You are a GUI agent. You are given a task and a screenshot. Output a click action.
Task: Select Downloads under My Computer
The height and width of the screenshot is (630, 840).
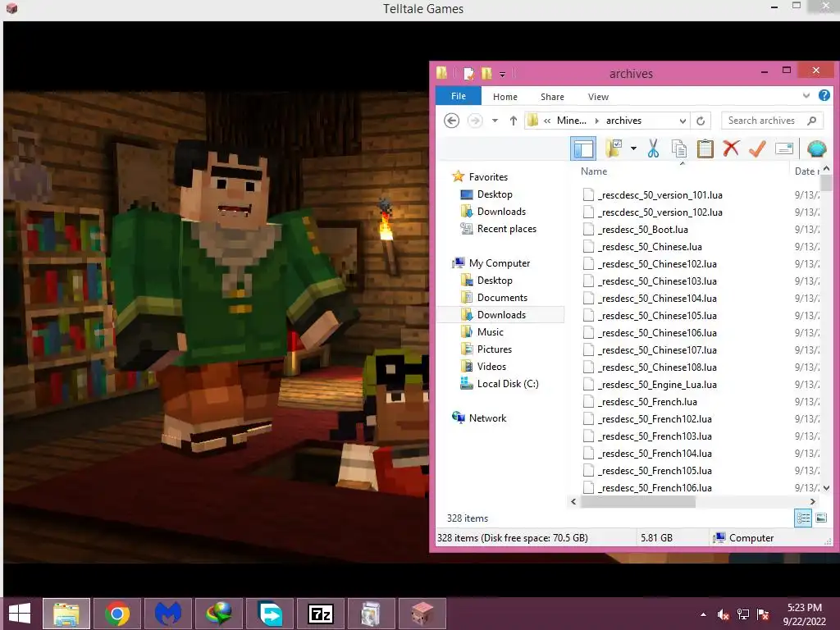coord(501,314)
